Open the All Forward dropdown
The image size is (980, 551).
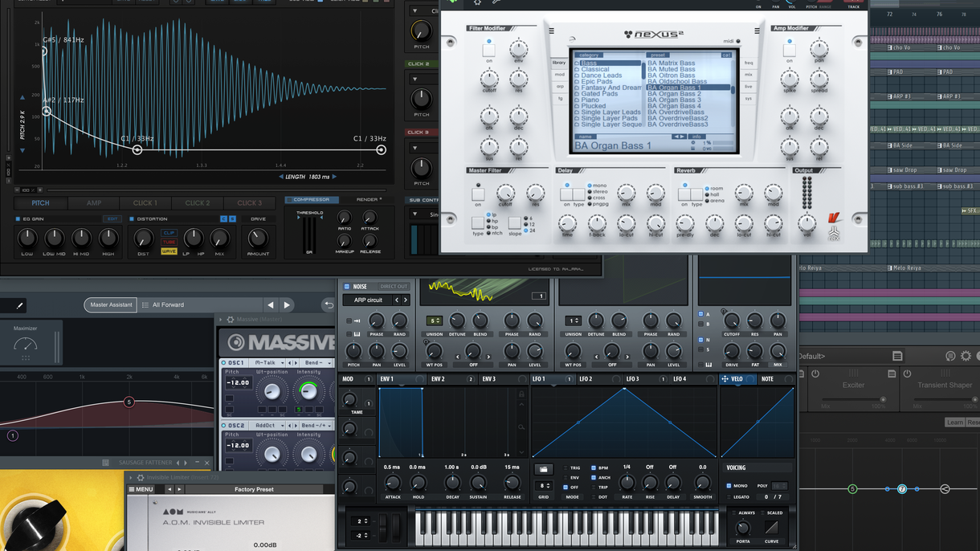201,305
